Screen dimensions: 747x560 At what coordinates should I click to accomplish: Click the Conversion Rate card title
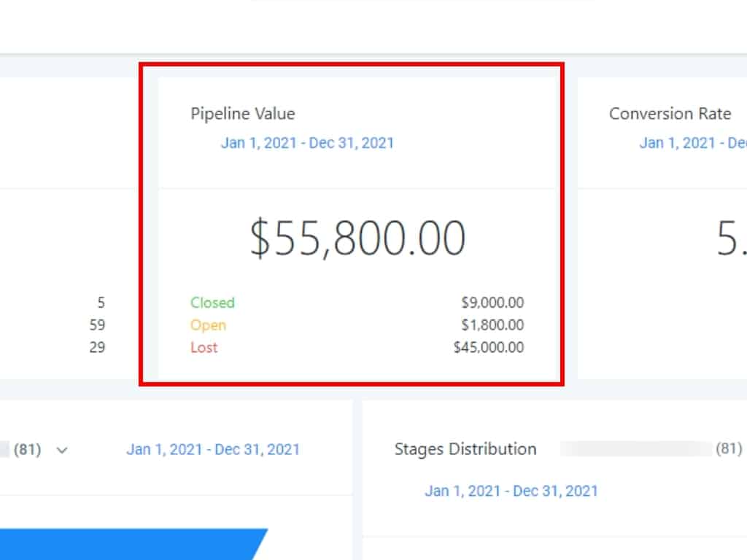(x=670, y=114)
